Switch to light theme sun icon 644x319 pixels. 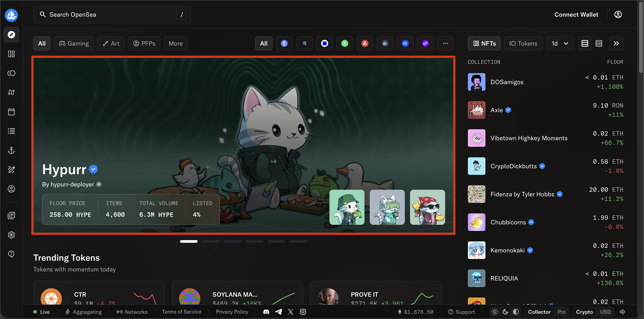[495, 312]
